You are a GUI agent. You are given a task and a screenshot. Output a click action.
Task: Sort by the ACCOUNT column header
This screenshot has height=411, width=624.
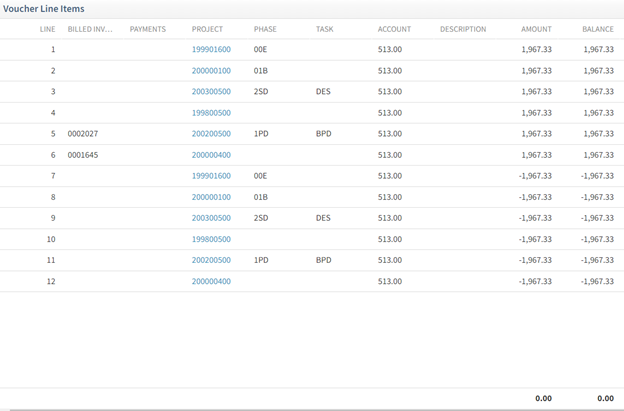tap(394, 29)
